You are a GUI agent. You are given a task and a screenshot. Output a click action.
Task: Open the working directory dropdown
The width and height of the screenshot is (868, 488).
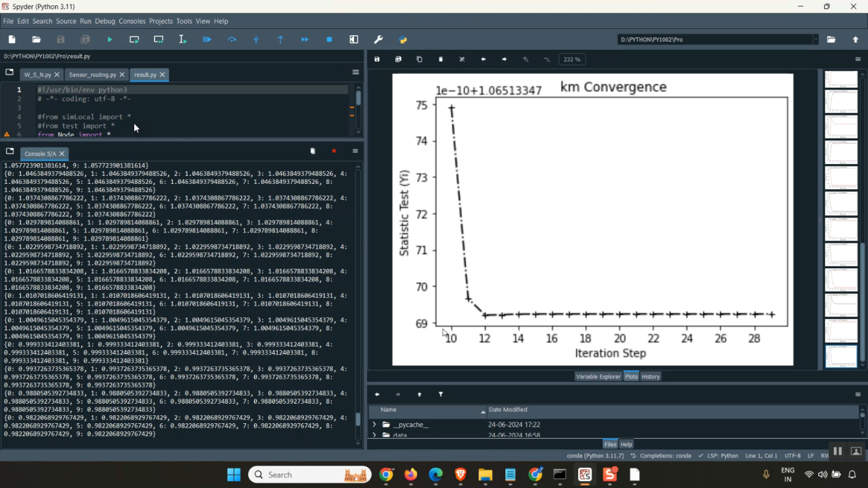point(816,40)
